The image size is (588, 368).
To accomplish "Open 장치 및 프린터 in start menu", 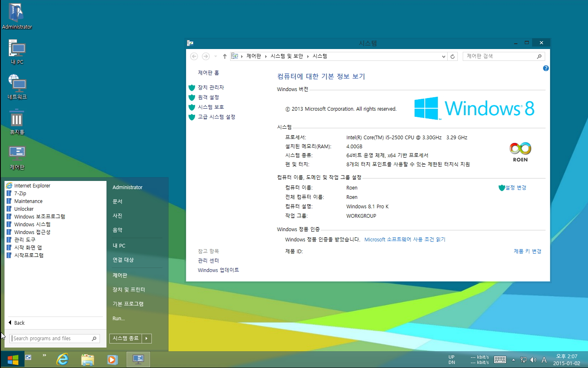I will (129, 290).
